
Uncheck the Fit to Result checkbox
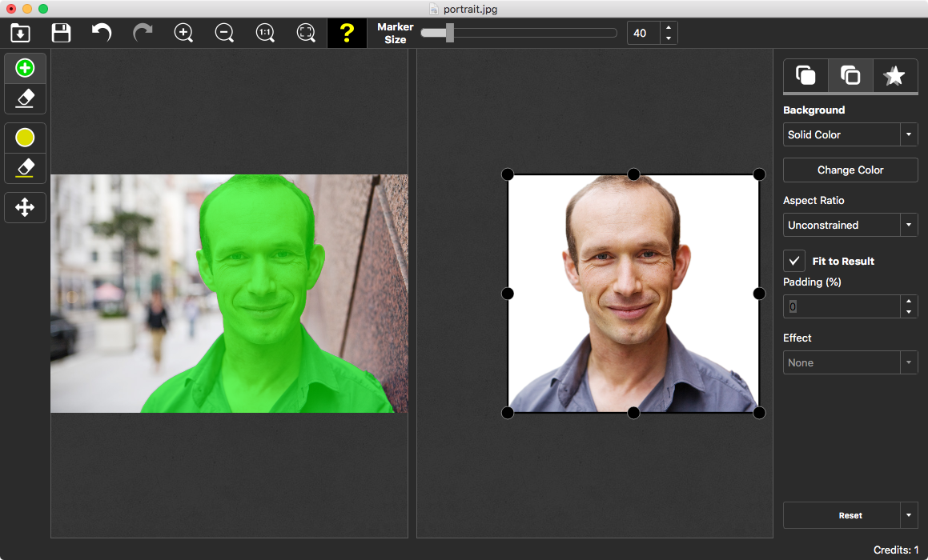(794, 261)
